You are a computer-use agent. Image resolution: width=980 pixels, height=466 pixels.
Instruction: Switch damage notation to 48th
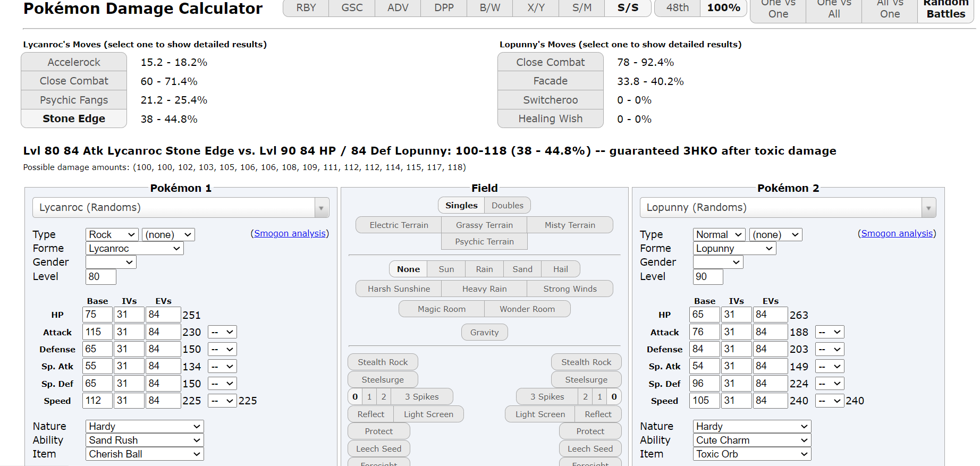point(678,8)
